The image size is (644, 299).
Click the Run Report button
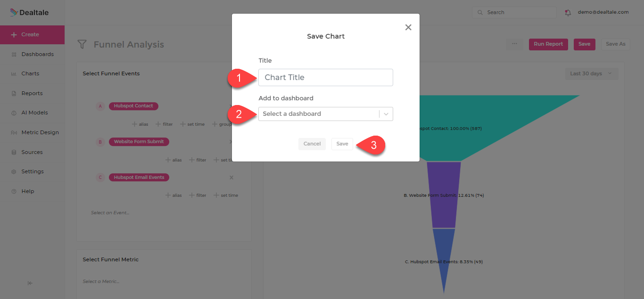point(548,44)
